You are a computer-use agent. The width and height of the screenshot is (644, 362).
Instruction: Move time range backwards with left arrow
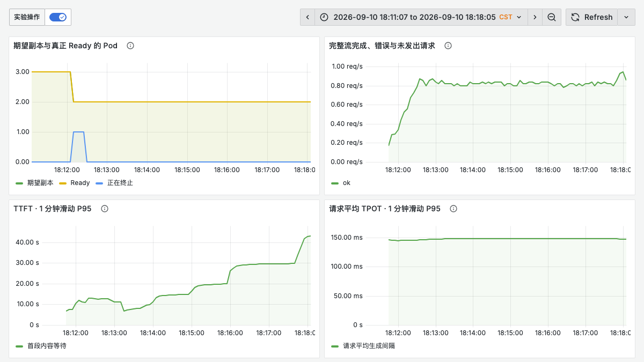[308, 17]
